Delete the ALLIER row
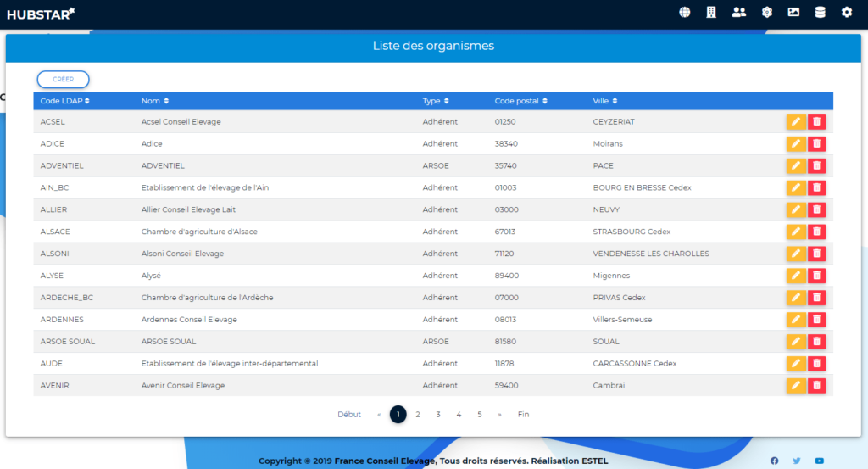Viewport: 868px width, 469px height. click(x=816, y=209)
